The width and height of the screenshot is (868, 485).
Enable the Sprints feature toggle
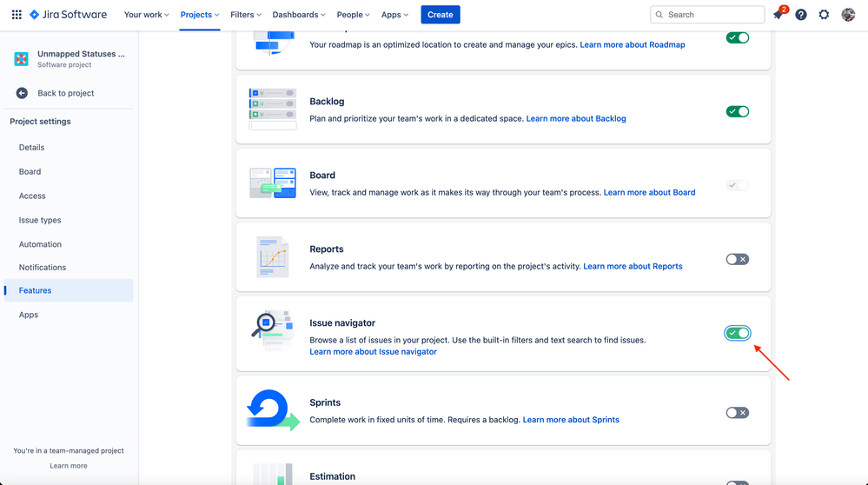click(x=738, y=413)
